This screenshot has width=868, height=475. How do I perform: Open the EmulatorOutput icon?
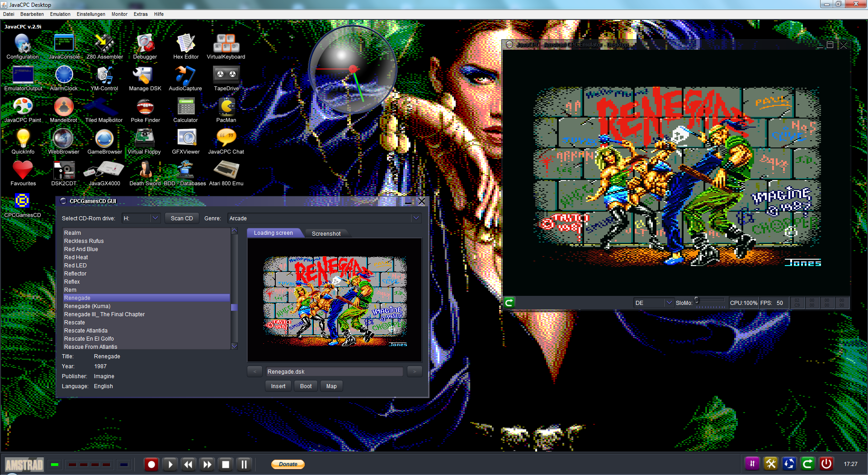coord(23,78)
